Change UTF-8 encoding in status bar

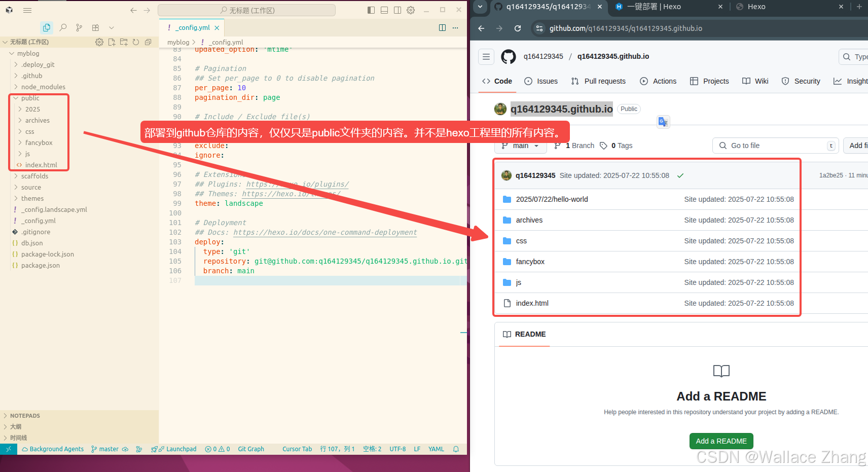pyautogui.click(x=397, y=449)
